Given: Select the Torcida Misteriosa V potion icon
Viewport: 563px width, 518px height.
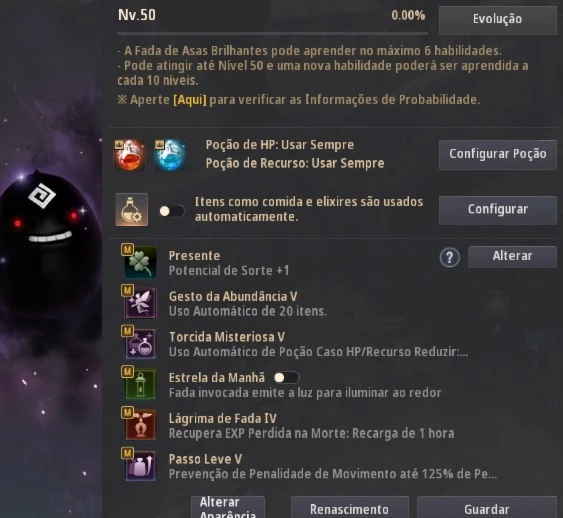Looking at the screenshot, I should [x=140, y=344].
